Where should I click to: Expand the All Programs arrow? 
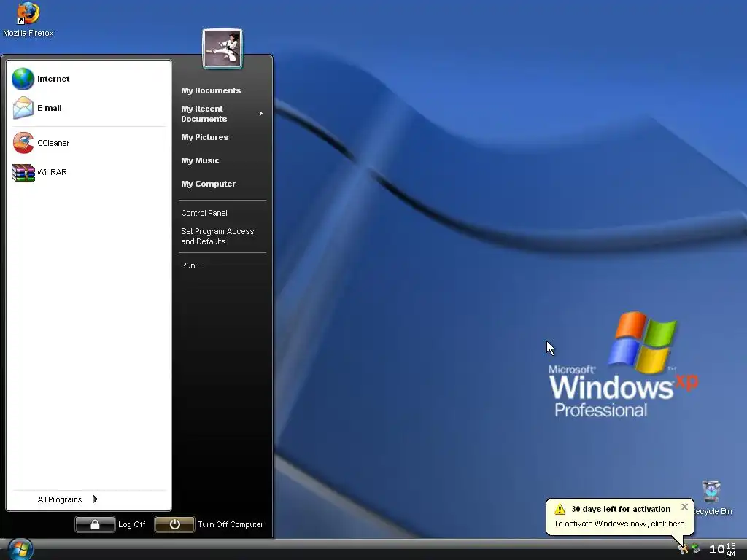point(96,499)
